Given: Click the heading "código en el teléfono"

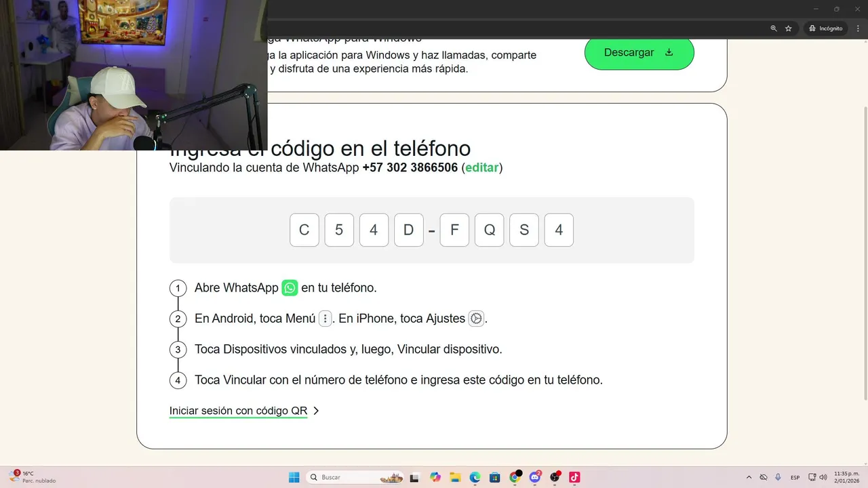Looking at the screenshot, I should [x=371, y=148].
